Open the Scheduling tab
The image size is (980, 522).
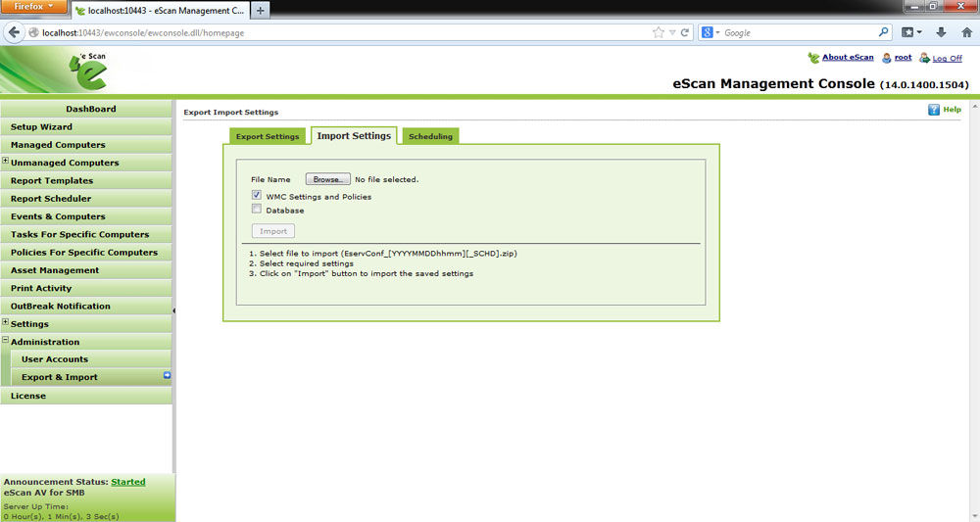click(x=430, y=136)
